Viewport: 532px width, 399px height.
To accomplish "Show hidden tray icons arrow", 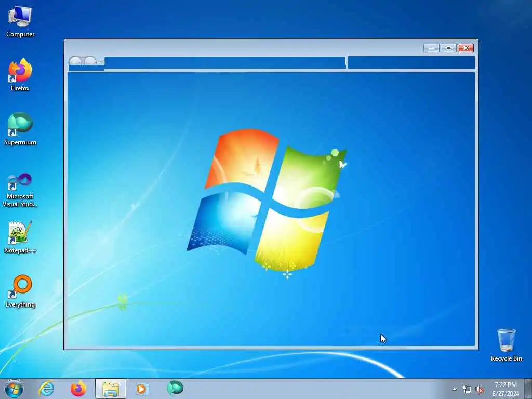I will [x=454, y=390].
